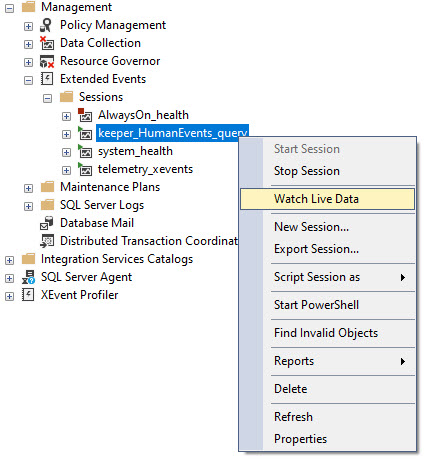This screenshot has height=459, width=426.
Task: Select the Data Collection icon
Action: (47, 43)
